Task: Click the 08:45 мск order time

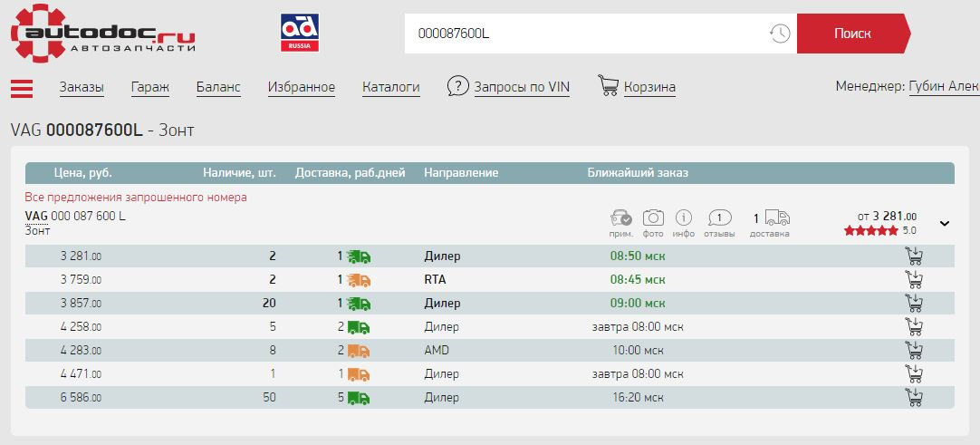Action: (x=638, y=280)
